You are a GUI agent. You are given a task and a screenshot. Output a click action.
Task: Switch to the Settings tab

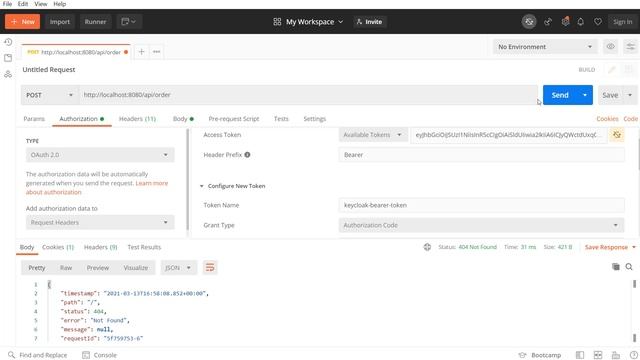click(315, 119)
